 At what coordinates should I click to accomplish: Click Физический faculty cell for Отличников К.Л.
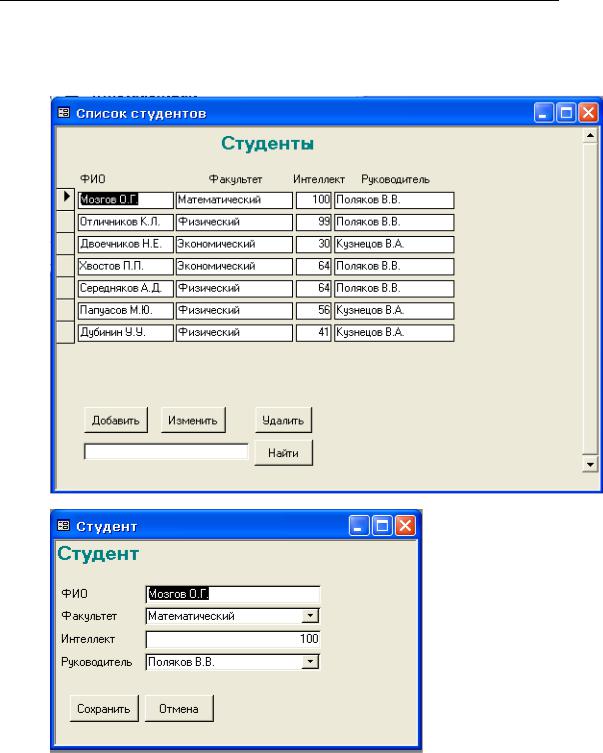(234, 222)
